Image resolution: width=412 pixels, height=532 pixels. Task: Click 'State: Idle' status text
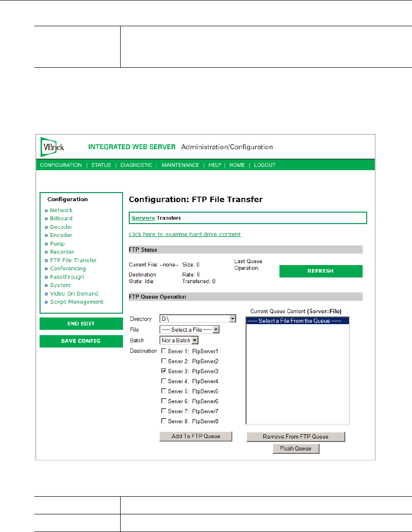(141, 281)
